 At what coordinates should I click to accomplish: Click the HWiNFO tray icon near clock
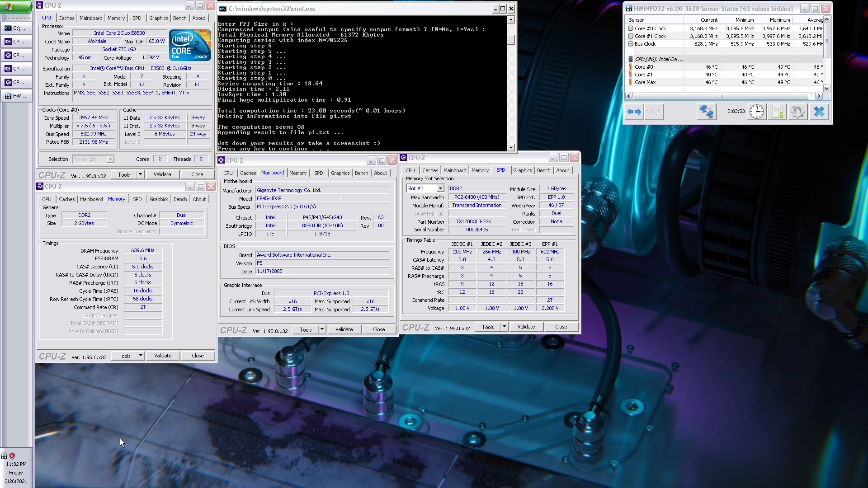click(x=4, y=456)
